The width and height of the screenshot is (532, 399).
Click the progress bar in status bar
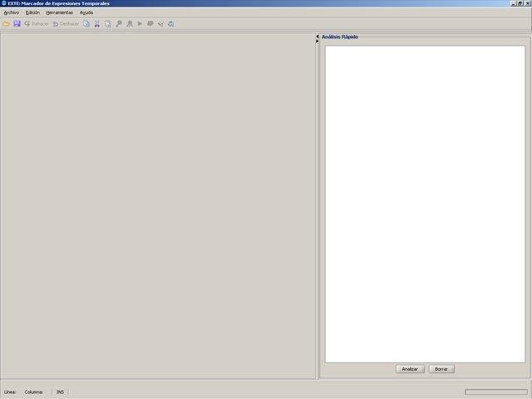(495, 392)
